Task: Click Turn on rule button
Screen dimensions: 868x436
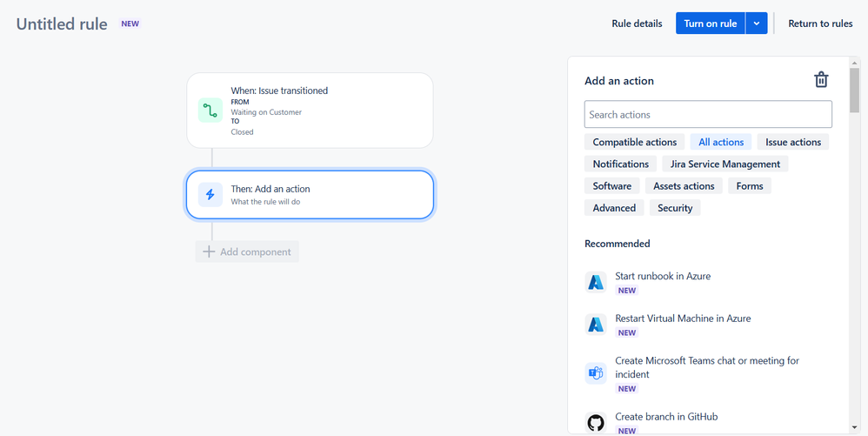Action: [x=711, y=23]
